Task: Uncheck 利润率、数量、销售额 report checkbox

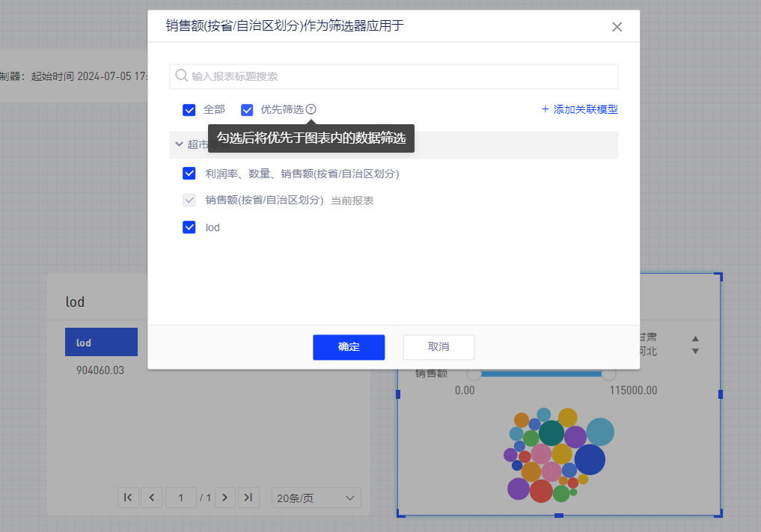Action: pos(189,174)
